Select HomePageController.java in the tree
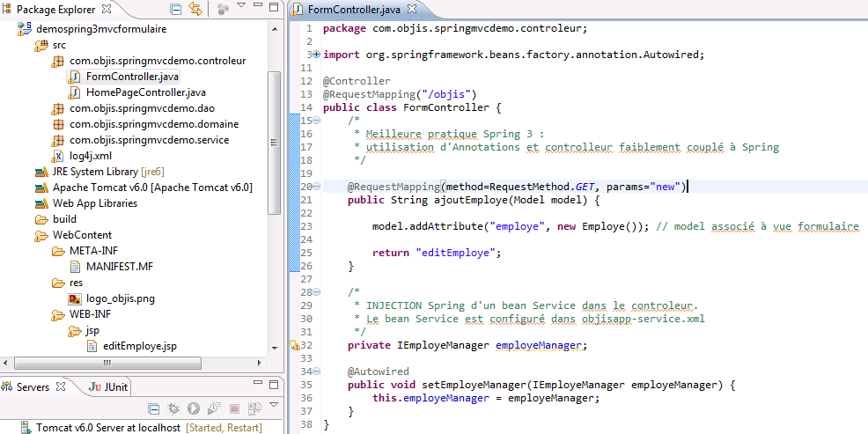Viewport: 868px width, 434px height. click(145, 92)
